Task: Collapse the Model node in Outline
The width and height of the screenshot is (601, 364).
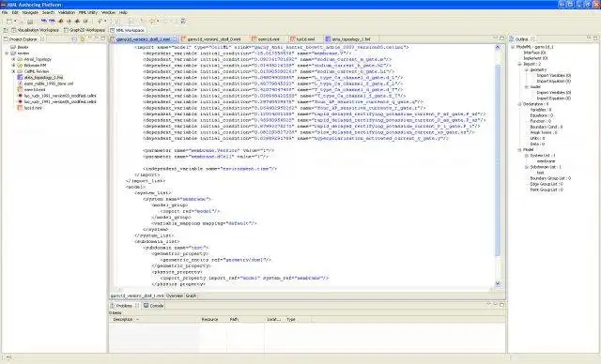Action: tap(519, 150)
